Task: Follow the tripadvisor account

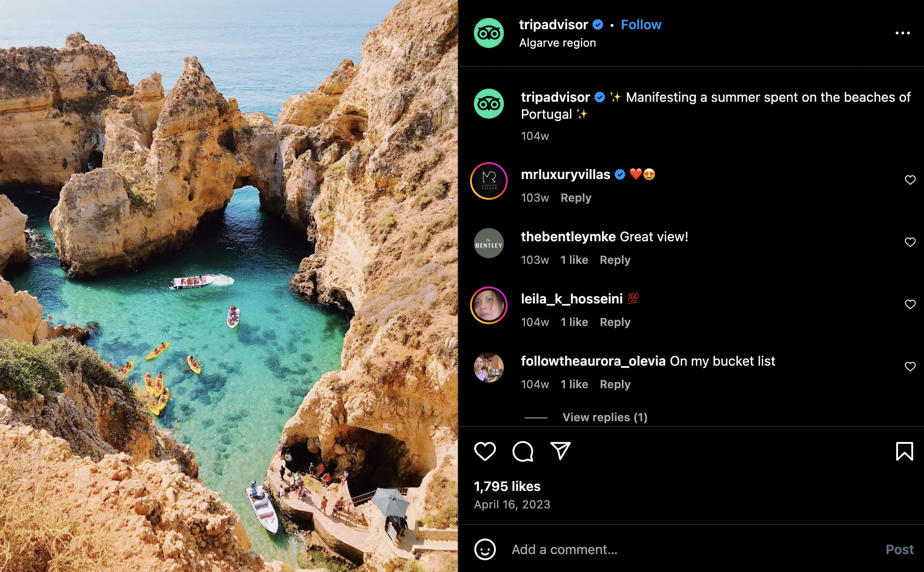Action: (x=641, y=25)
